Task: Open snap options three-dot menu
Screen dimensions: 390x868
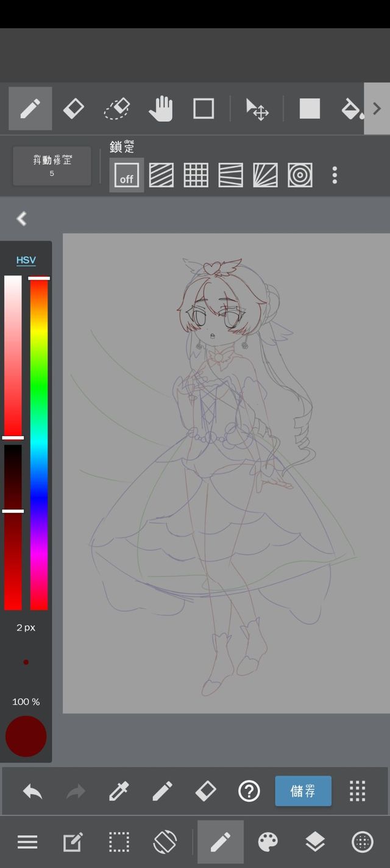Action: 335,176
